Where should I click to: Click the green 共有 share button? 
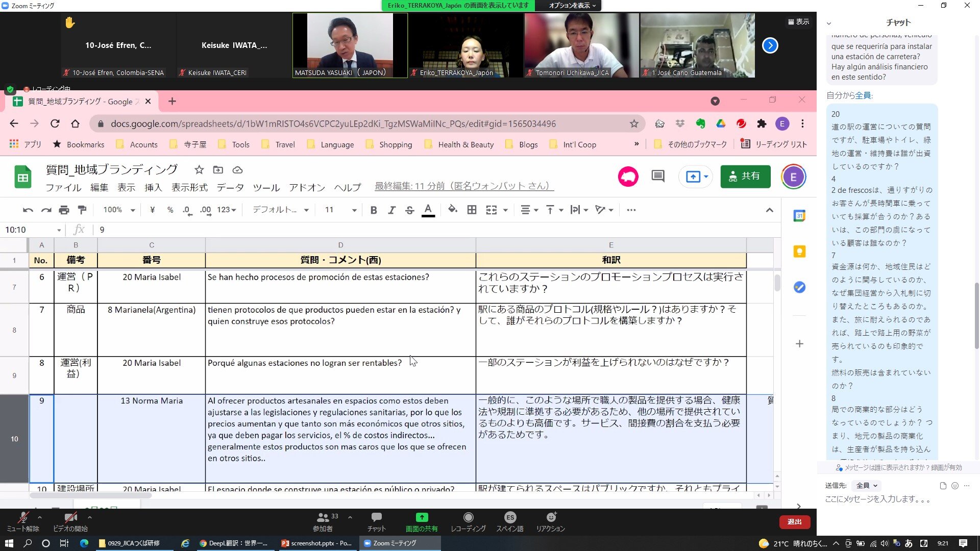(x=745, y=177)
